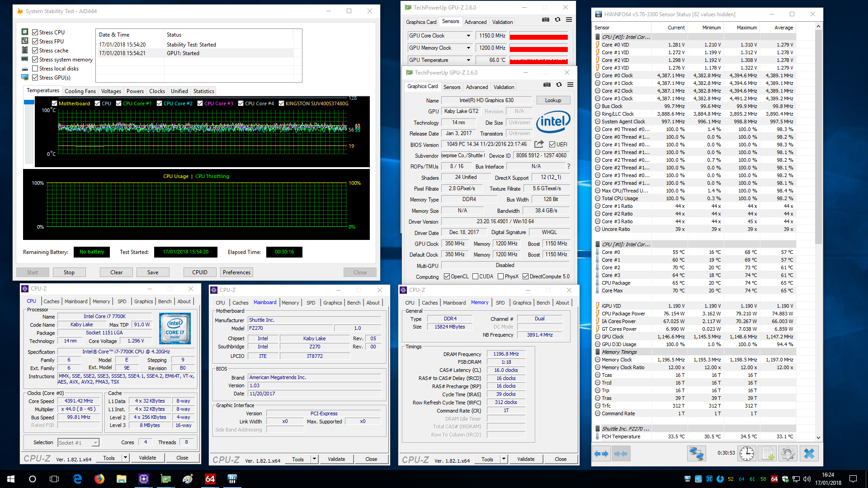The height and width of the screenshot is (488, 868).
Task: Open HWiNFO network remote monitoring icon
Action: click(696, 454)
